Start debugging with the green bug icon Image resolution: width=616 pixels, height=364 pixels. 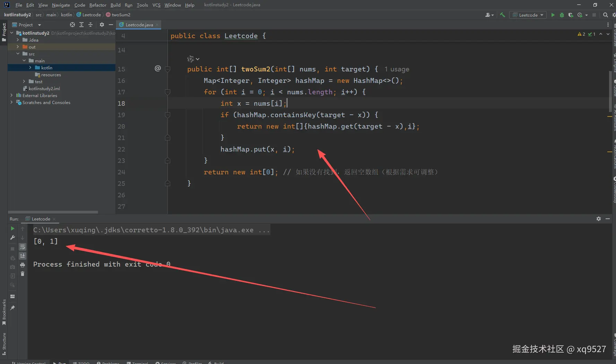(x=562, y=15)
